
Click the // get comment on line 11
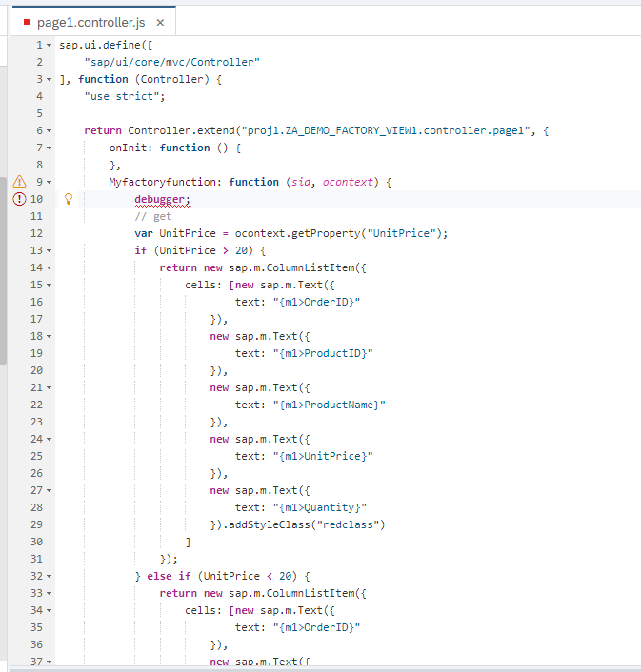coord(153,216)
